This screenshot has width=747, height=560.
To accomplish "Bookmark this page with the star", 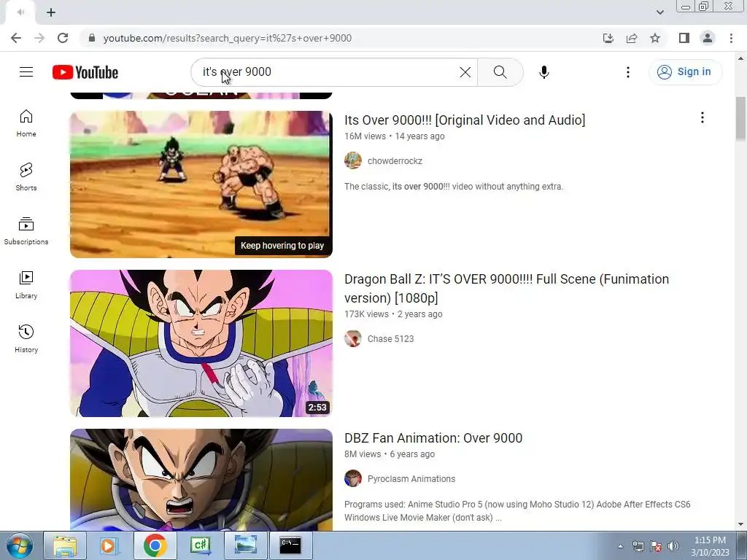I will tap(655, 38).
